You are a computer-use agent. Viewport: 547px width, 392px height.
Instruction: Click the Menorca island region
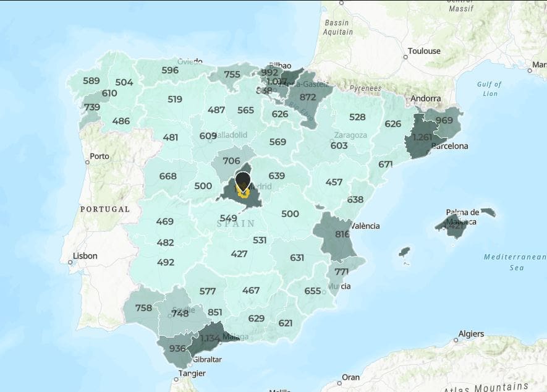(488, 212)
